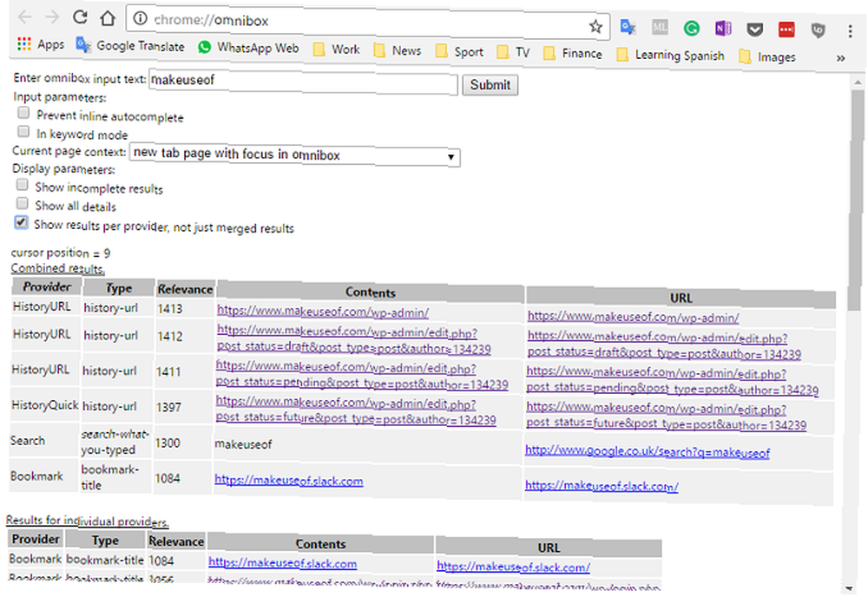Open the post_status=future link in Contents column
The image size is (868, 597).
click(356, 411)
